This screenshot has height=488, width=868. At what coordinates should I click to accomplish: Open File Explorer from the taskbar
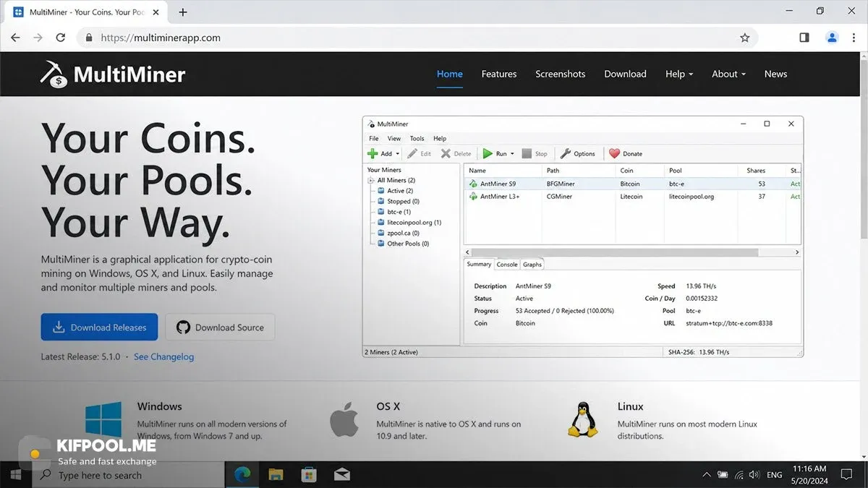276,475
